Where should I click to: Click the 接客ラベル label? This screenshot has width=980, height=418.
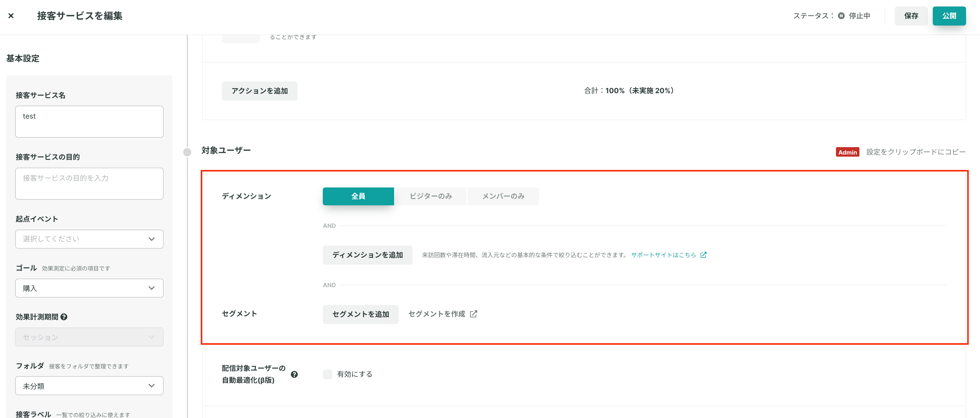coord(33,414)
